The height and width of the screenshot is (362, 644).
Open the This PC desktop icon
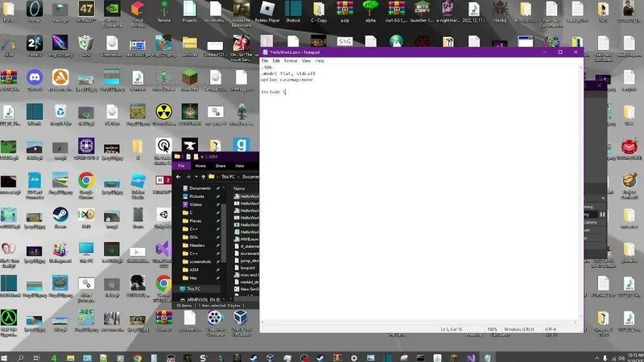(x=86, y=252)
